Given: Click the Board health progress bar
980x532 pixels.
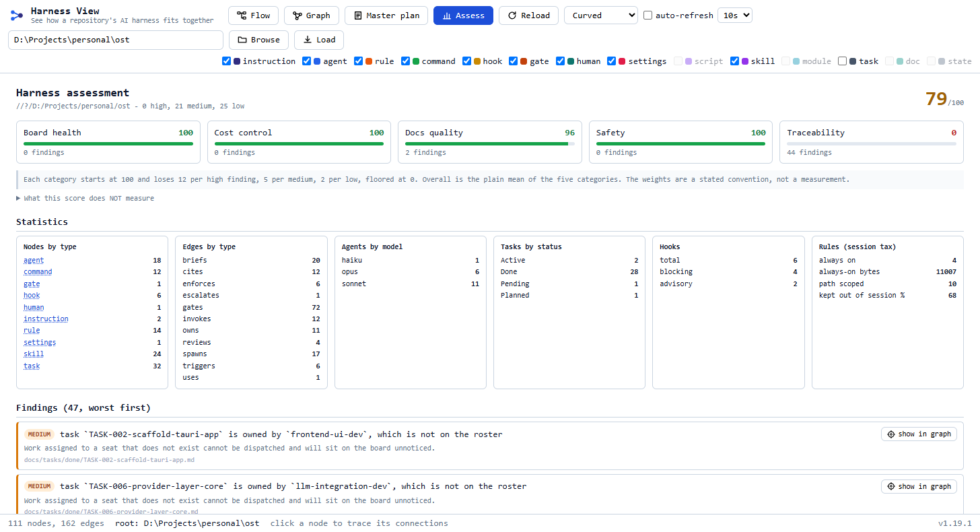Looking at the screenshot, I should tap(108, 143).
